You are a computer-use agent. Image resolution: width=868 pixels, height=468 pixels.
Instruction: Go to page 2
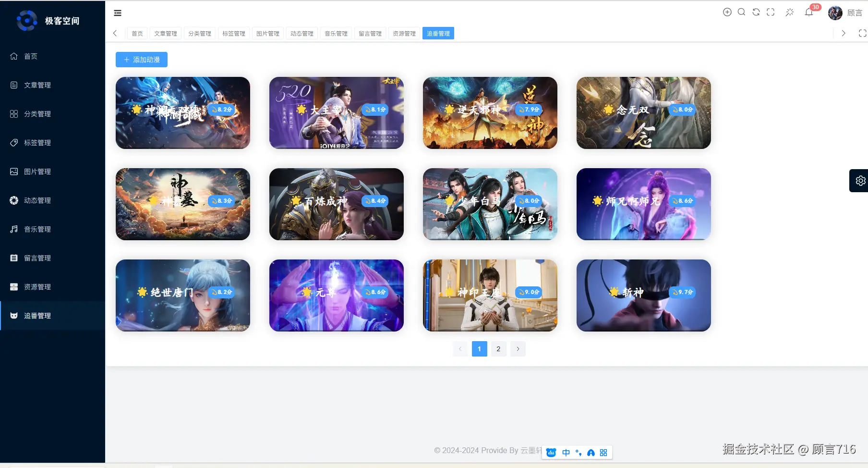499,349
